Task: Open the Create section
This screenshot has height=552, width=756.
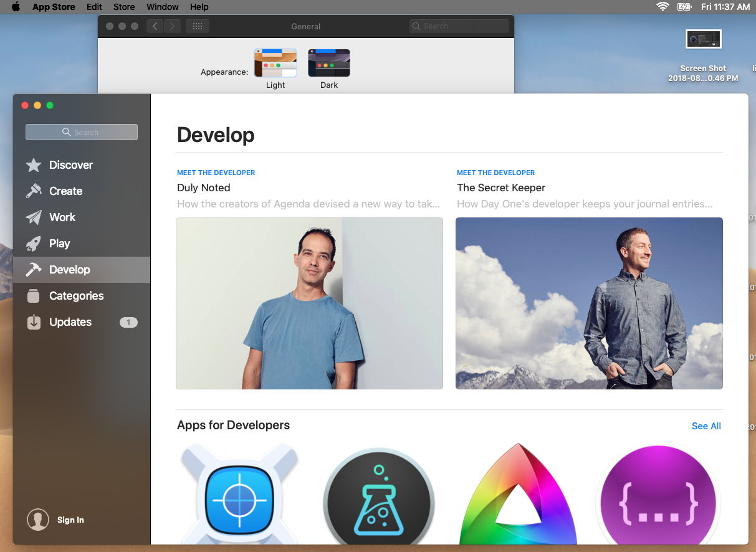Action: tap(81, 191)
